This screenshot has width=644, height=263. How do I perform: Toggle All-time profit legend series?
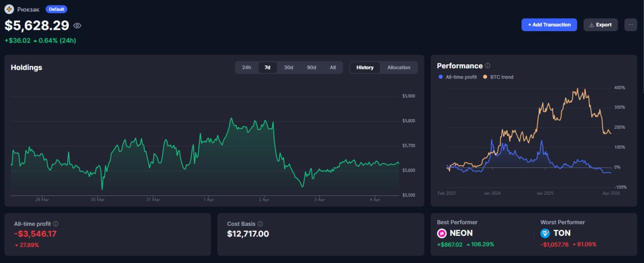tap(457, 77)
